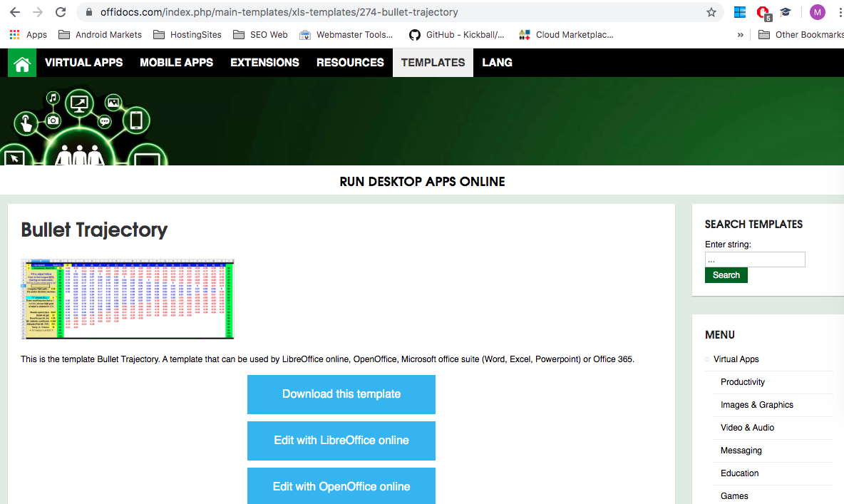Click the red extension icon with badge 5

(x=763, y=12)
